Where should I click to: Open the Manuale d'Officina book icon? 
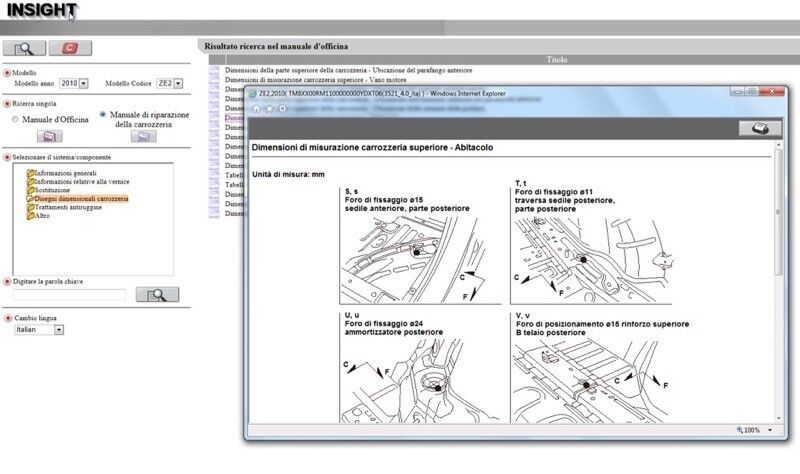tap(49, 136)
